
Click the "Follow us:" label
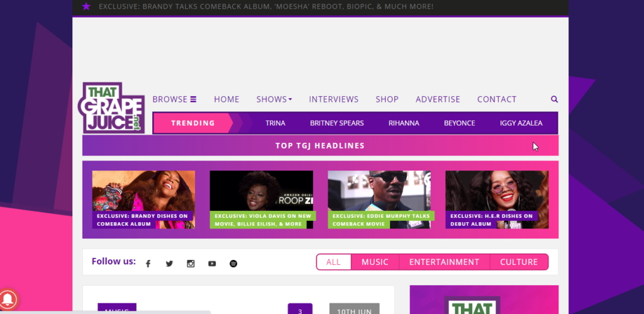(114, 261)
